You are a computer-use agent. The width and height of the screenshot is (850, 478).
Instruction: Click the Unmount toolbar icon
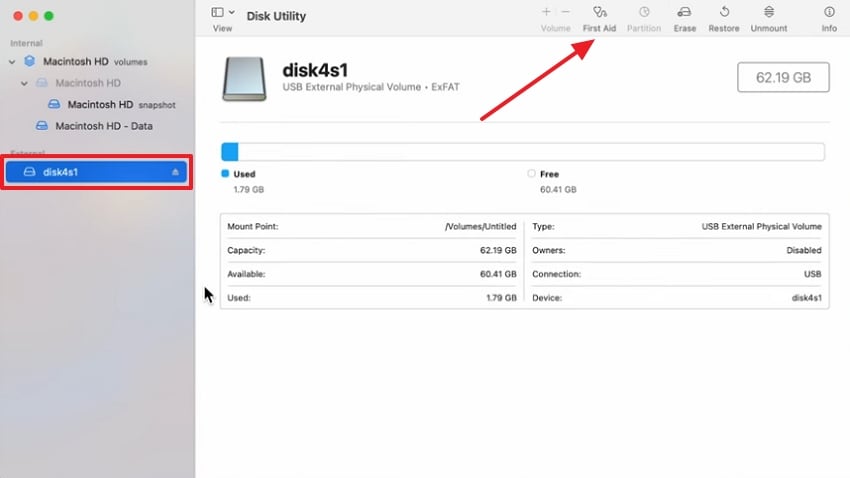coord(769,12)
